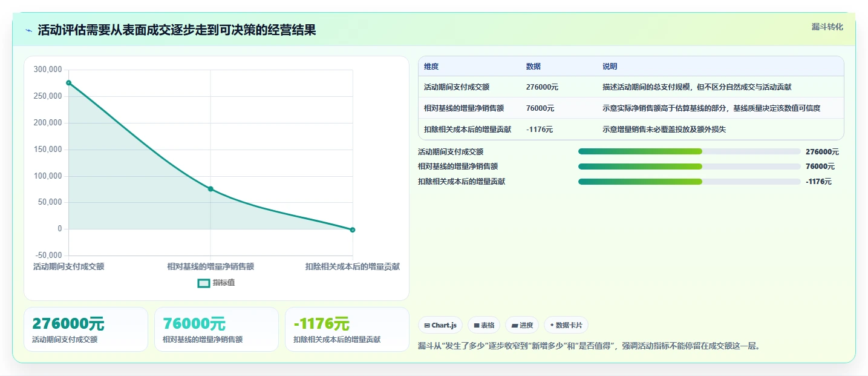
Task: Click the lightning icon beside the title
Action: tap(28, 30)
